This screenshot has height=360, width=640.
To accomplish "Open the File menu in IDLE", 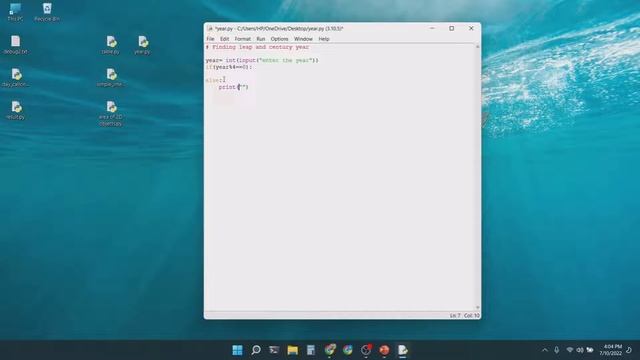I will click(x=210, y=39).
